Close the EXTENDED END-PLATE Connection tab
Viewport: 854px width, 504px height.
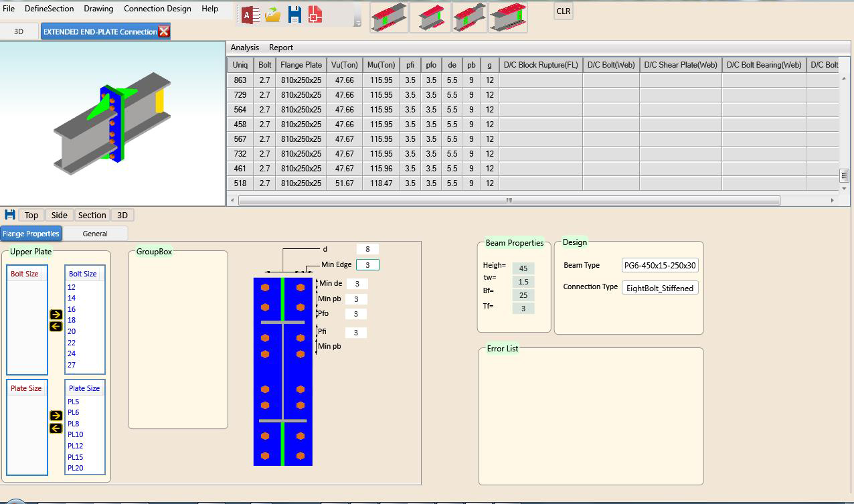164,31
